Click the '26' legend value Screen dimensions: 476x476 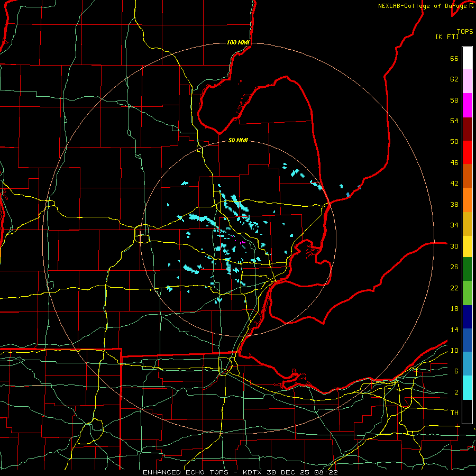point(454,267)
